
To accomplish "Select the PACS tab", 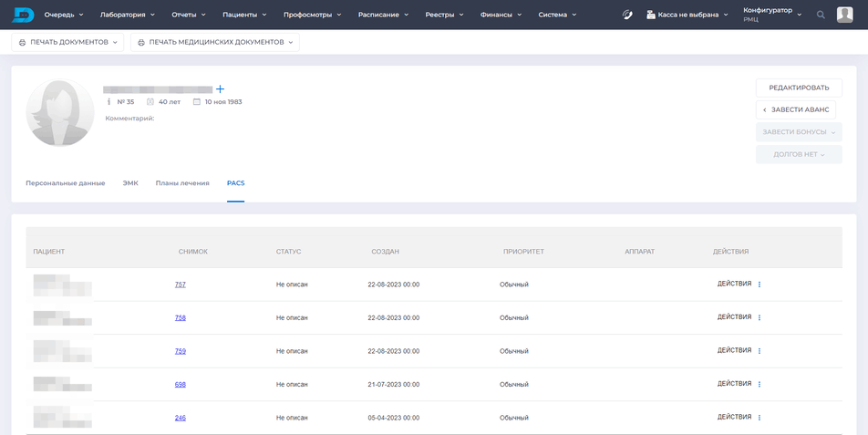I will coord(235,183).
